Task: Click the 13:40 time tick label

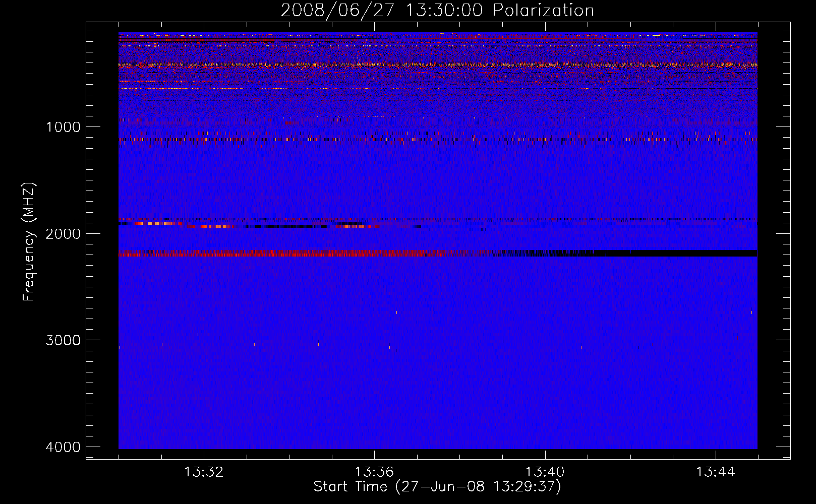Action: tap(545, 472)
